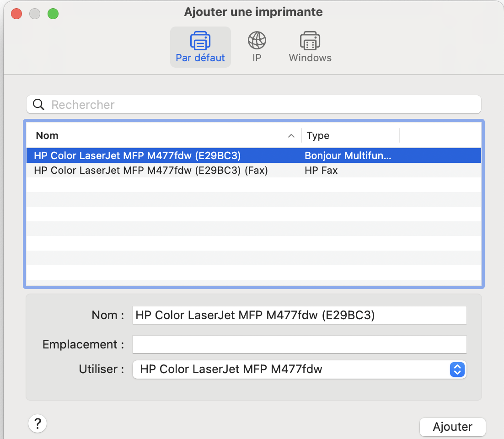
Task: Click the globe icon for IP printers
Action: coord(257,41)
